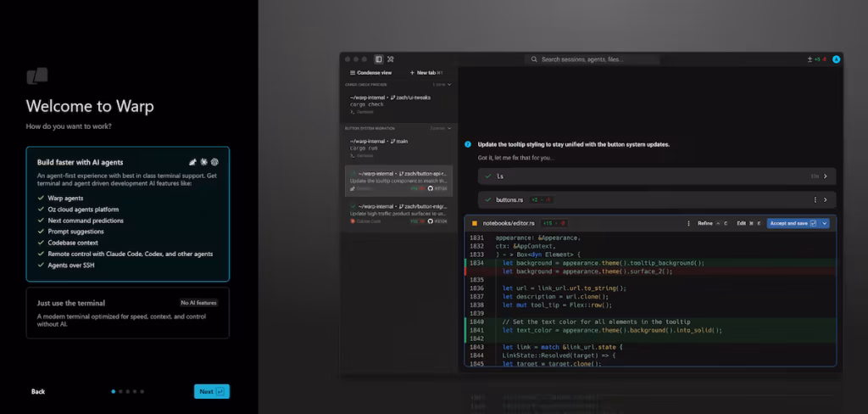Viewport: 868px width, 414px height.
Task: Select the "cargo run" session in sidebar
Action: pyautogui.click(x=398, y=148)
